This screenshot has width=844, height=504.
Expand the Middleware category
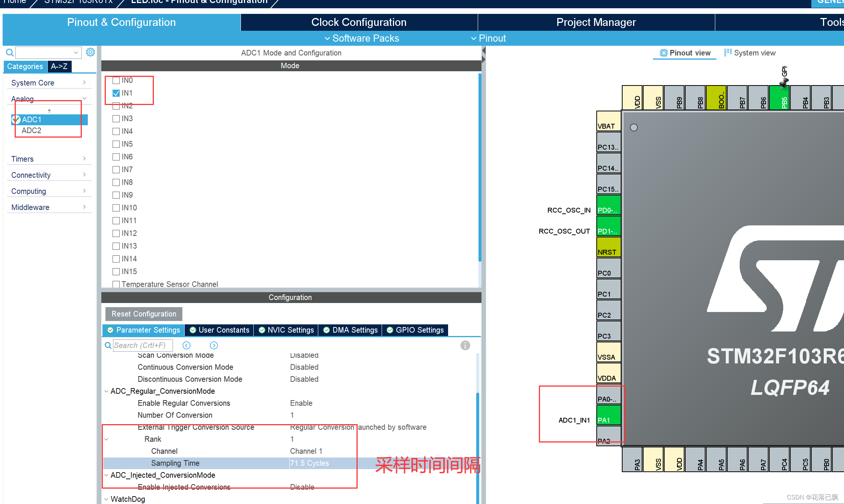pos(49,207)
